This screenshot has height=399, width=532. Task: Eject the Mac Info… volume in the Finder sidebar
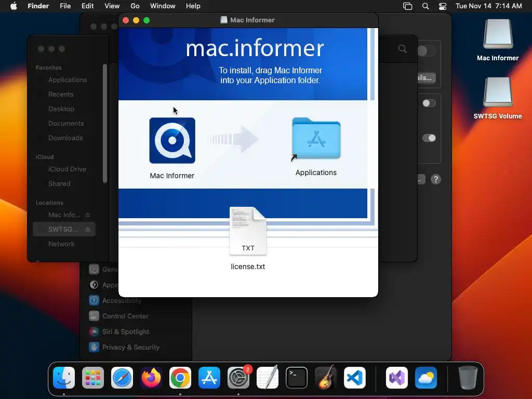tap(87, 215)
